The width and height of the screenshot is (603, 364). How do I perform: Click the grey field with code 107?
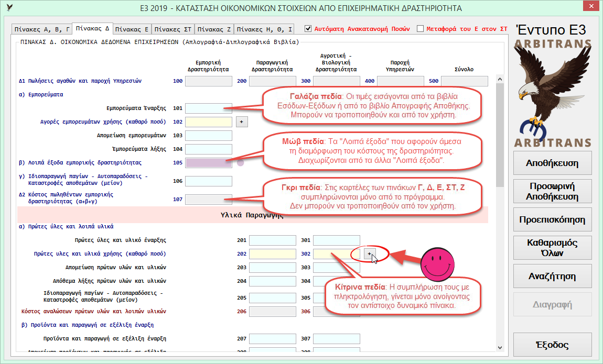point(209,199)
